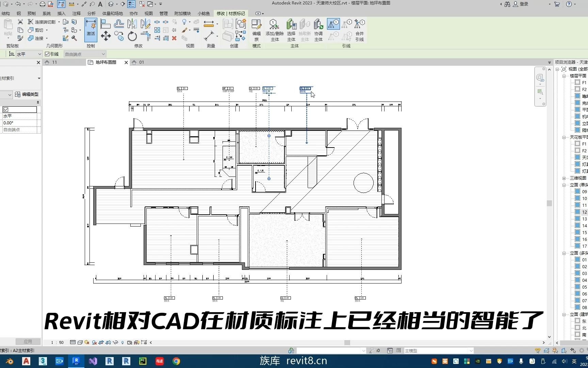The image size is (588, 368).
Task: Open the 自由端点 leader type dropdown
Action: pos(85,54)
